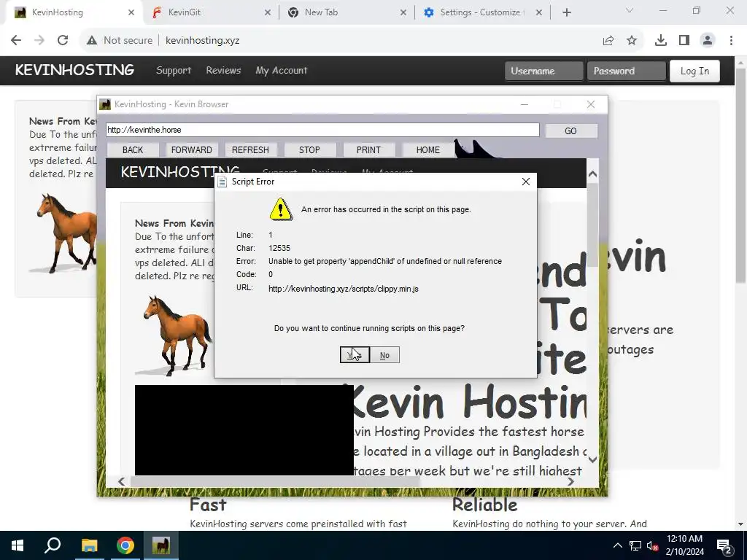Click the Chrome taskbar icon
The height and width of the screenshot is (560, 747).
click(x=125, y=545)
